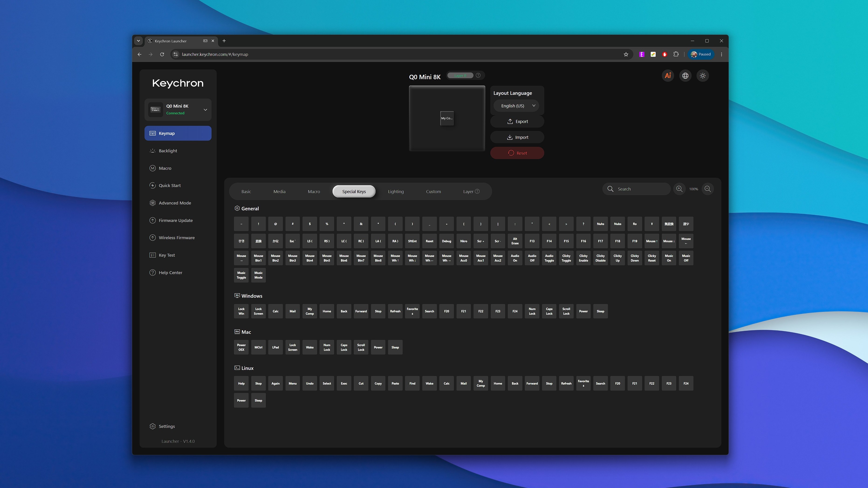The width and height of the screenshot is (868, 488).
Task: Click the Import button
Action: [517, 137]
